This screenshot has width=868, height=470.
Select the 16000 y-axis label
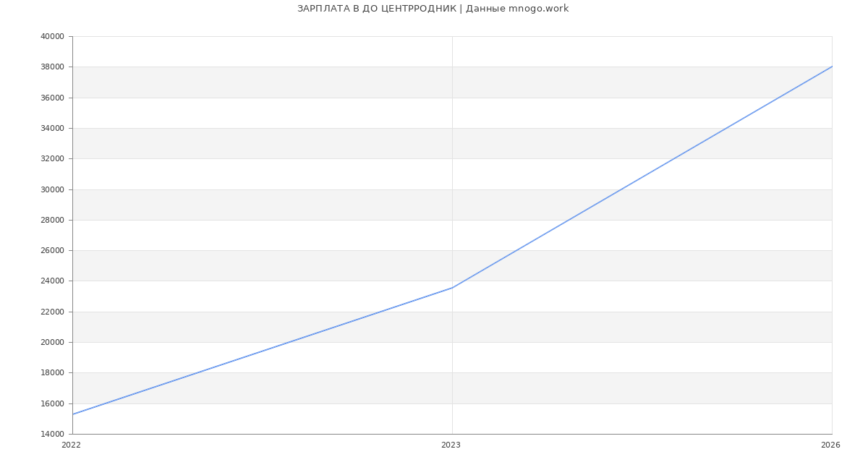pyautogui.click(x=52, y=404)
